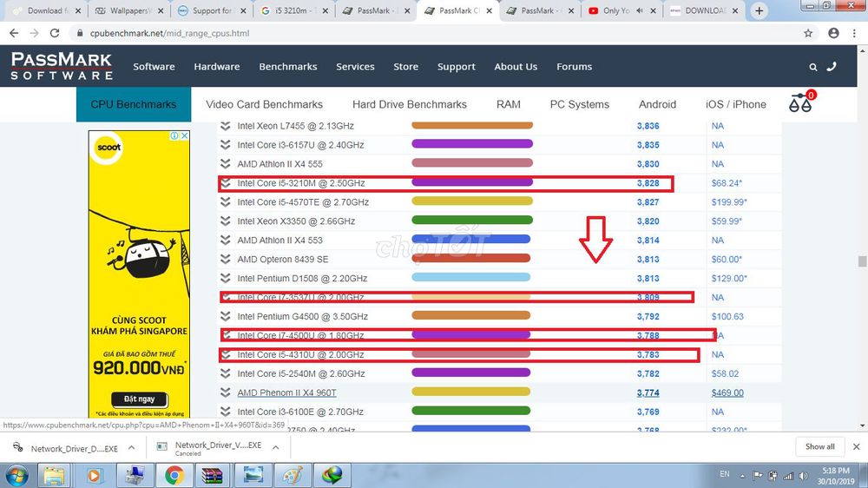Open the Hardware menu
The width and height of the screenshot is (868, 488).
[x=216, y=67]
